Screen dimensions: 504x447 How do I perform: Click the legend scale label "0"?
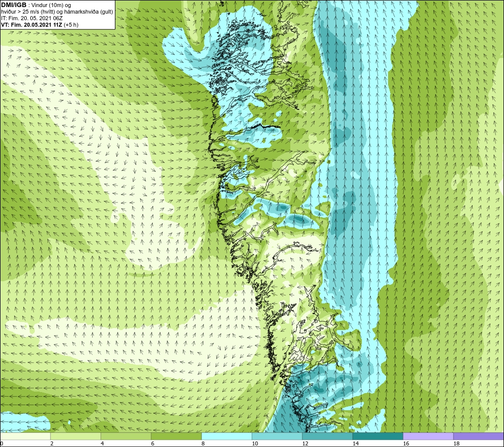[2, 444]
